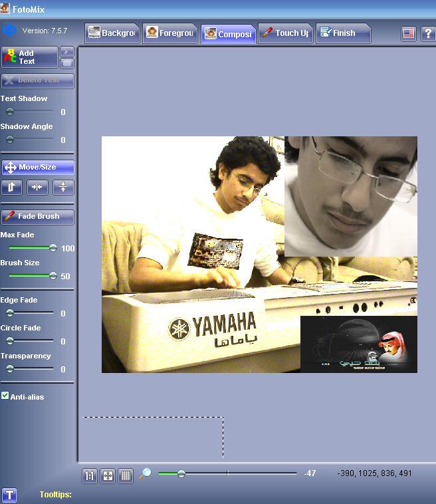The image size is (436, 504).
Task: Select the close-up face photo layer
Action: click(x=350, y=195)
